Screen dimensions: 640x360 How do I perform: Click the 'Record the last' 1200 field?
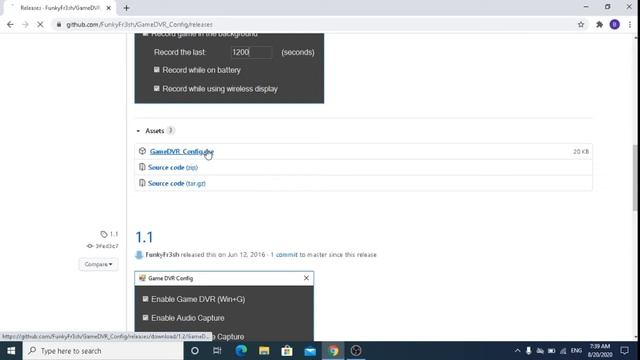tap(251, 52)
